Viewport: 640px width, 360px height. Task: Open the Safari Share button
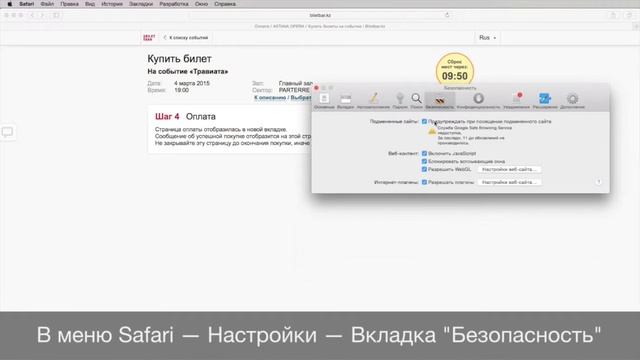click(x=613, y=15)
